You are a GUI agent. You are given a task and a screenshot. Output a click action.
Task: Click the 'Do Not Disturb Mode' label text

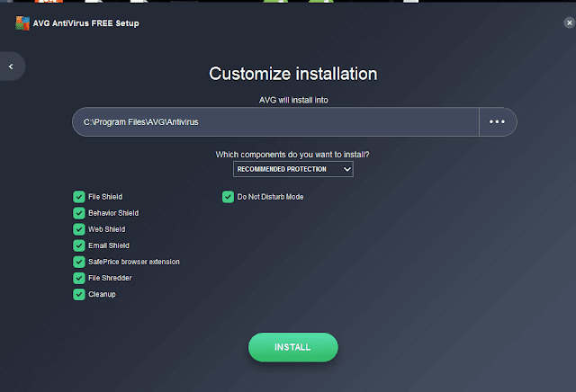[270, 197]
